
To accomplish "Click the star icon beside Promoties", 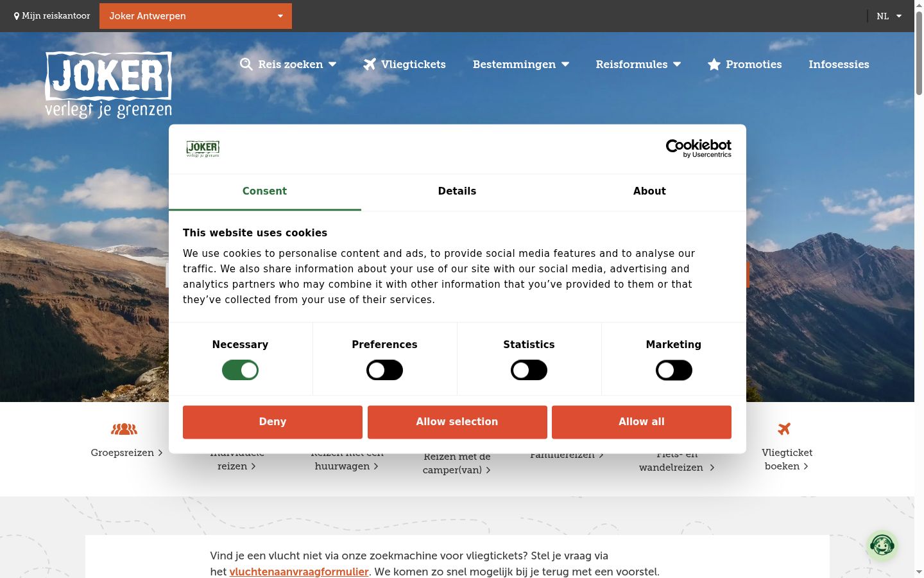I will tap(714, 64).
